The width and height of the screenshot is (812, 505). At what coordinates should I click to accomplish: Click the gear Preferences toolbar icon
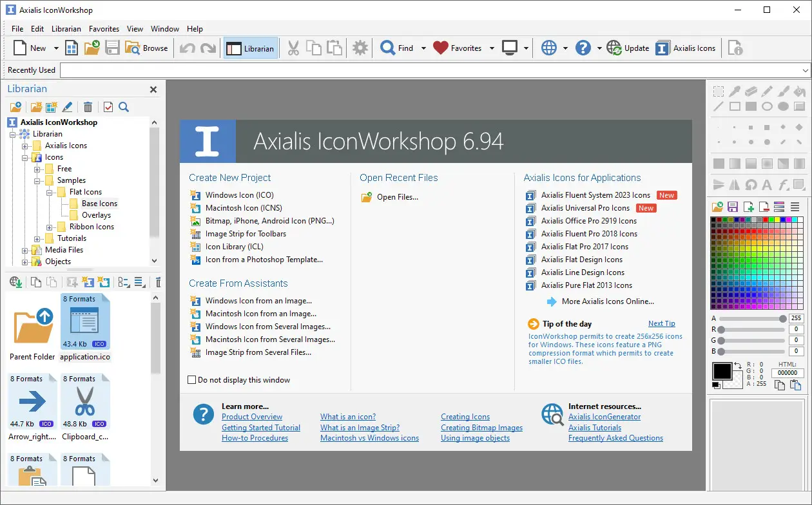360,48
